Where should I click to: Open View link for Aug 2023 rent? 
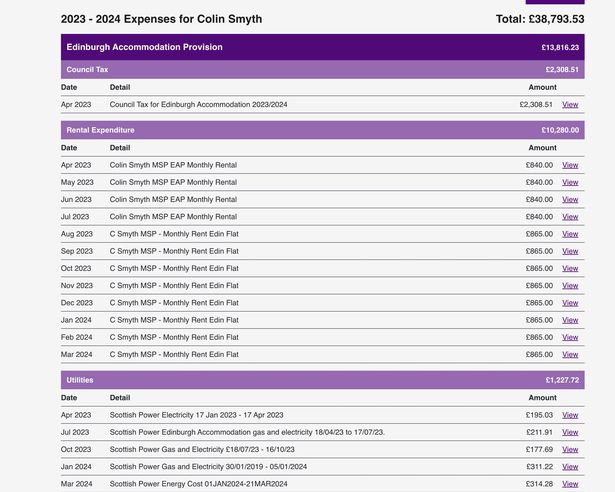(x=570, y=234)
